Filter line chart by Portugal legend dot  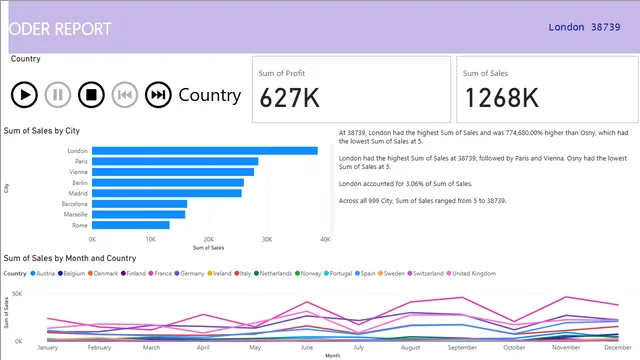327,273
